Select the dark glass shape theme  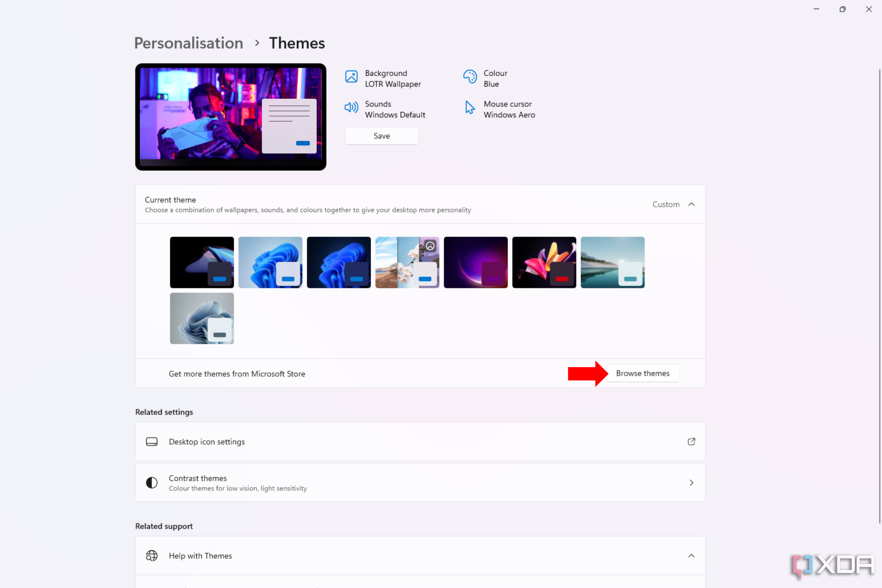pos(202,263)
